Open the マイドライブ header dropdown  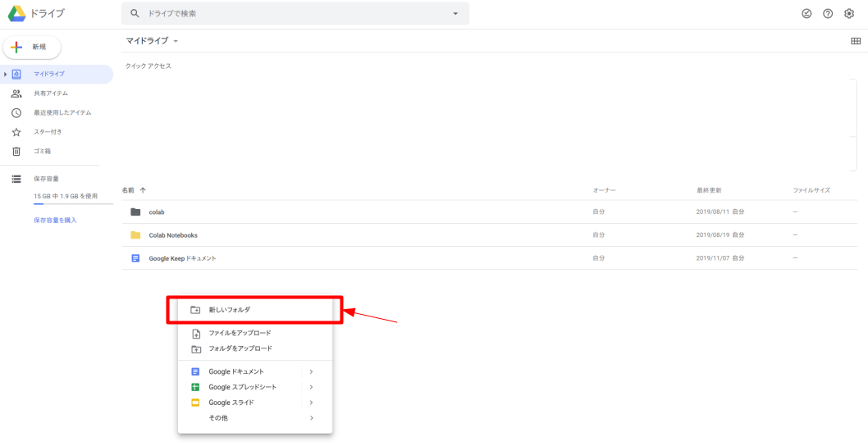pyautogui.click(x=152, y=41)
